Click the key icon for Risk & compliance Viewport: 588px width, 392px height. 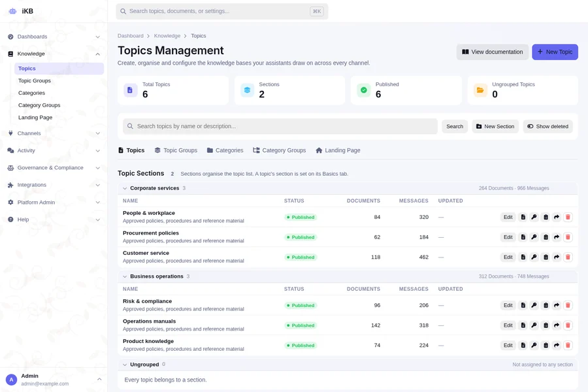(534, 305)
